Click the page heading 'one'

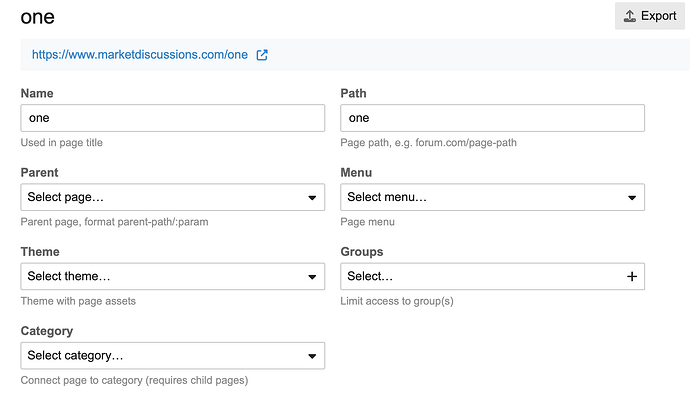pos(37,17)
